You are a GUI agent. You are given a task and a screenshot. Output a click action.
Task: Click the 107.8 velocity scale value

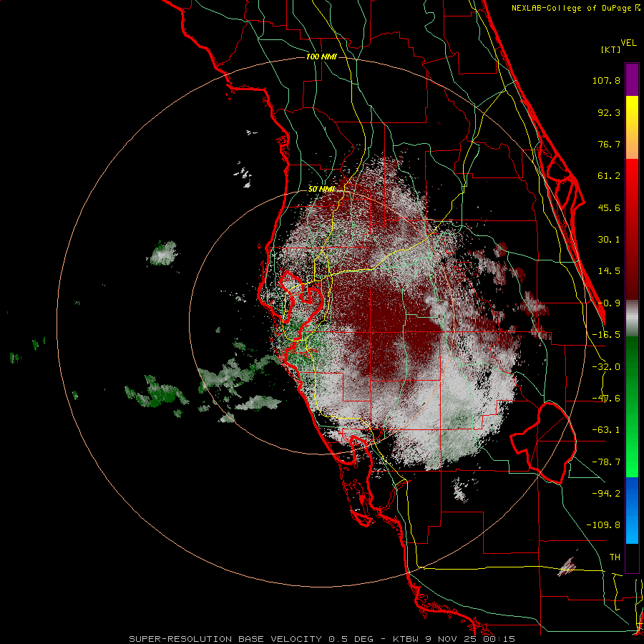(606, 80)
